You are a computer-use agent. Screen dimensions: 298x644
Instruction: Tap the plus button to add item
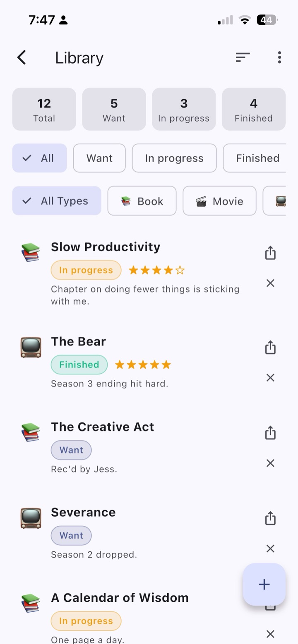tap(264, 584)
